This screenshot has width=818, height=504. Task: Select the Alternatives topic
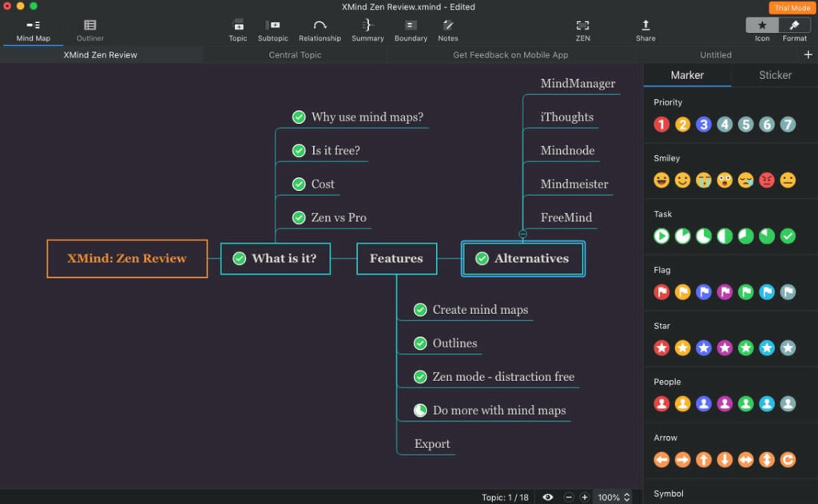(522, 258)
